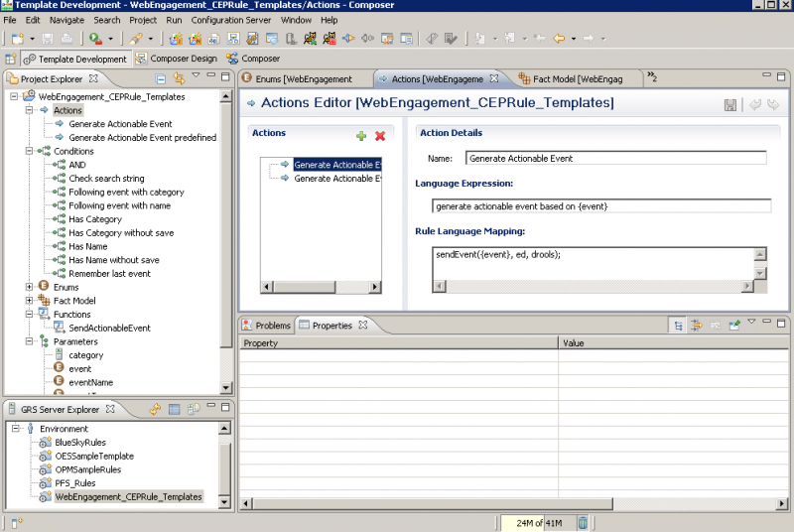794x532 pixels.
Task: Collapse the Parameters tree node
Action: point(30,341)
